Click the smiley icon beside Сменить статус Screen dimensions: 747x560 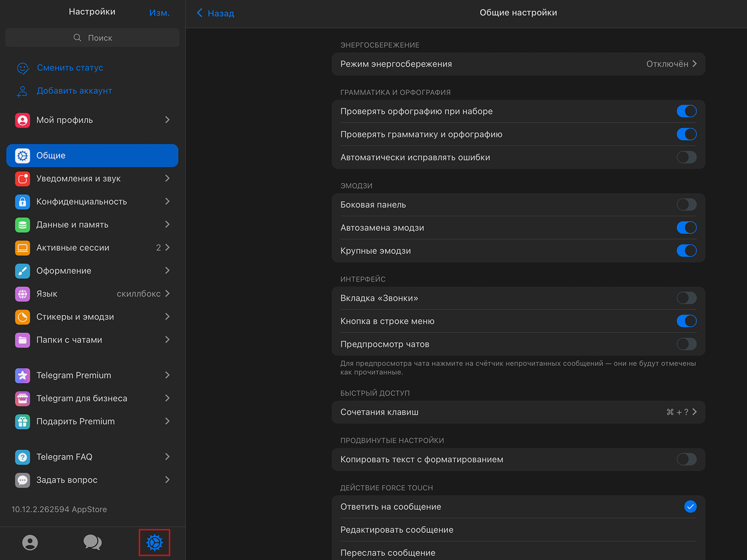point(23,68)
